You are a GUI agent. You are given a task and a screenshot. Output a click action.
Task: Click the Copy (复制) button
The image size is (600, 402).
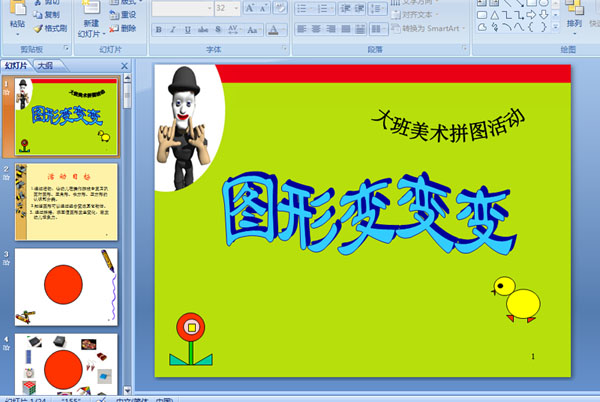click(50, 15)
